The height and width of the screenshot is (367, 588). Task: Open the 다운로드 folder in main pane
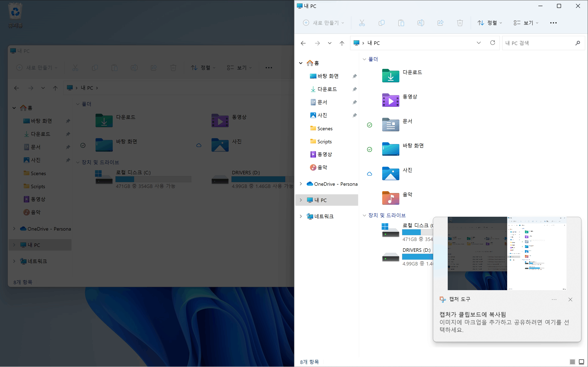(390, 76)
